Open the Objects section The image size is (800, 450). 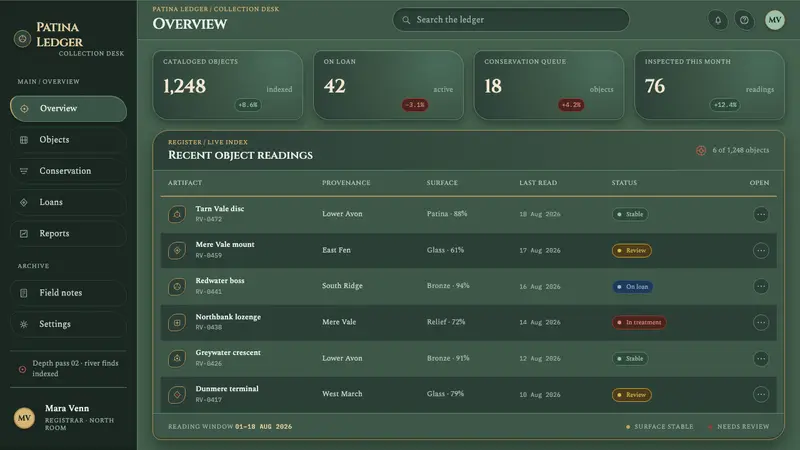point(68,140)
